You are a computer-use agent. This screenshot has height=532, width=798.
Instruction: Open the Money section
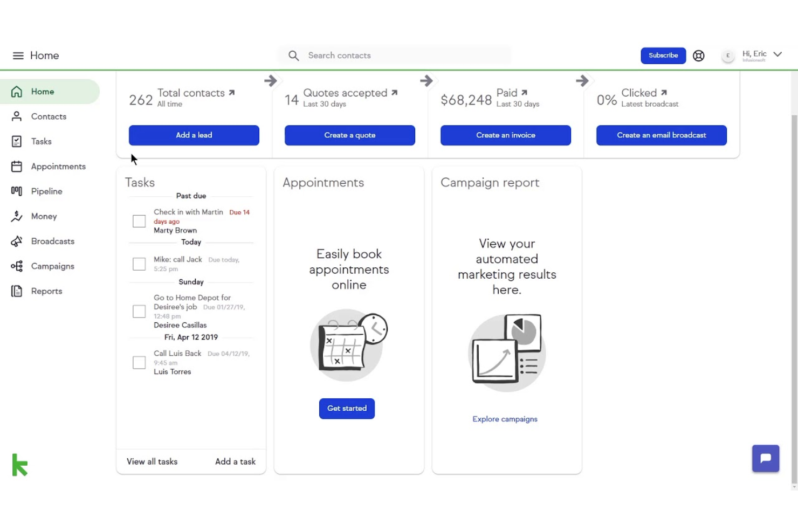point(43,216)
